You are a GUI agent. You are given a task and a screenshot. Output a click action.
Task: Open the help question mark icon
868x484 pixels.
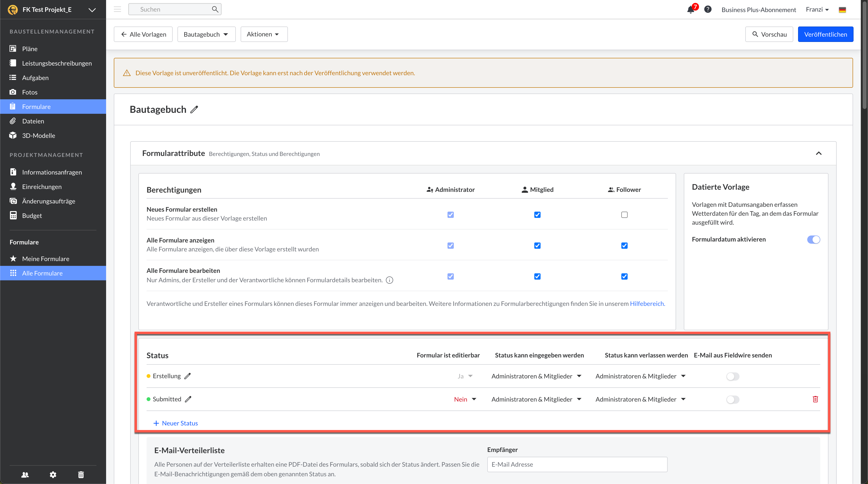(x=708, y=9)
